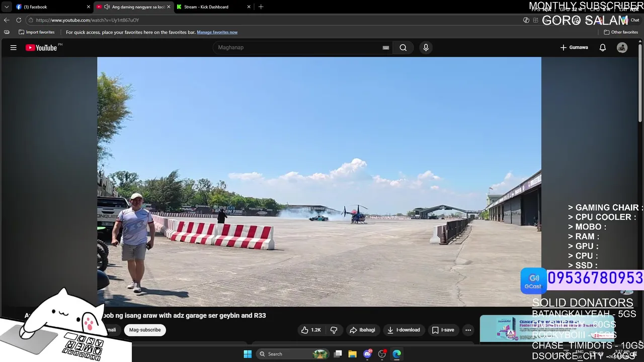Open the Manage favorites now link
This screenshot has height=362, width=644.
(x=217, y=32)
